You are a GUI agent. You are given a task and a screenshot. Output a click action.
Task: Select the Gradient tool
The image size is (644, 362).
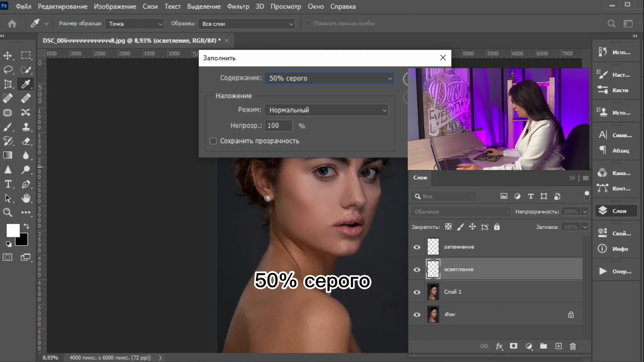(x=8, y=155)
